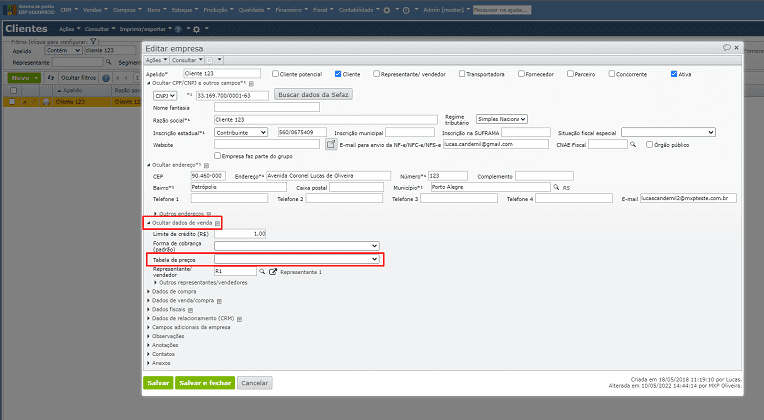The image size is (764, 420).
Task: Click the printer icon in Cliente 123 row
Action: (46, 102)
